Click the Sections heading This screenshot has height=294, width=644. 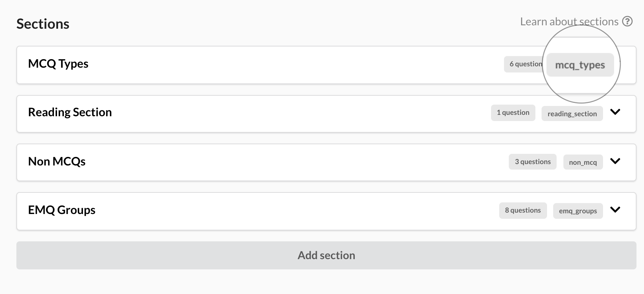point(43,24)
